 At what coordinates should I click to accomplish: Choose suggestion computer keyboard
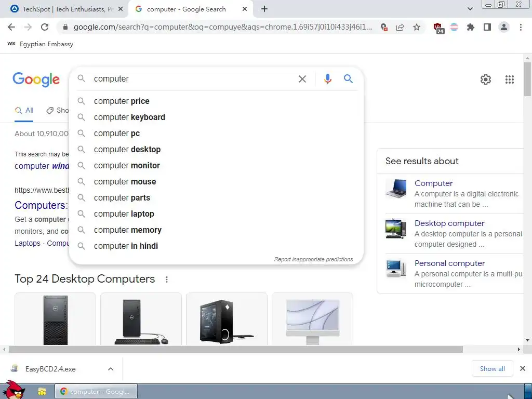(x=216, y=117)
